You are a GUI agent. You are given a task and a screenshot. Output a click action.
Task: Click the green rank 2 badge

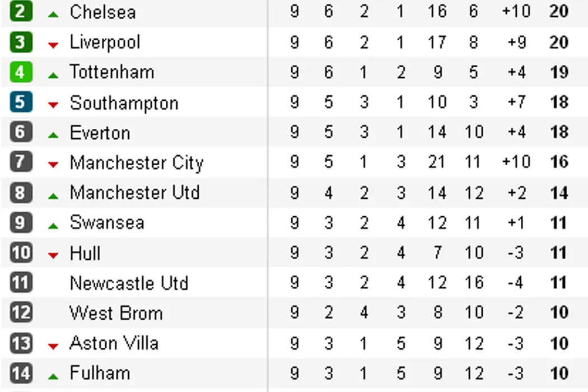tap(21, 12)
